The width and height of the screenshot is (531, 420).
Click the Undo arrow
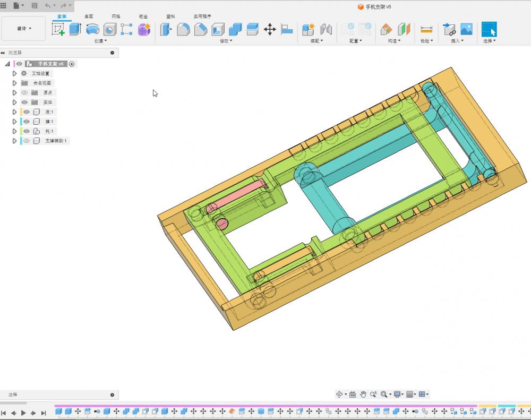(47, 5)
